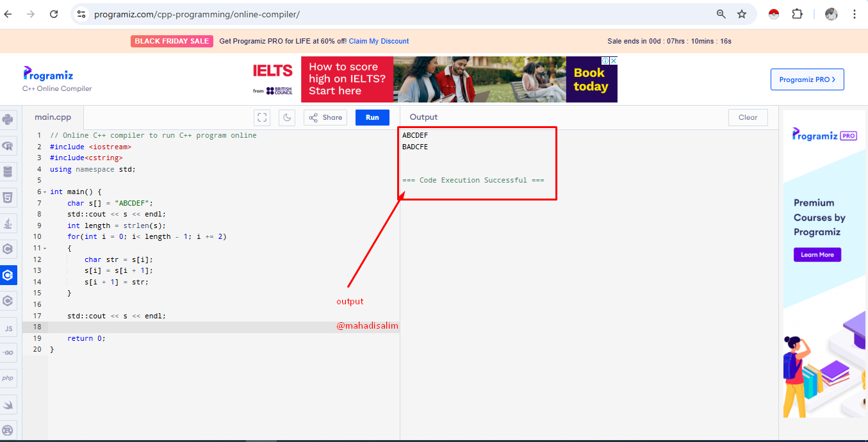Run the C++ program
Viewport: 868px width, 442px height.
click(372, 117)
